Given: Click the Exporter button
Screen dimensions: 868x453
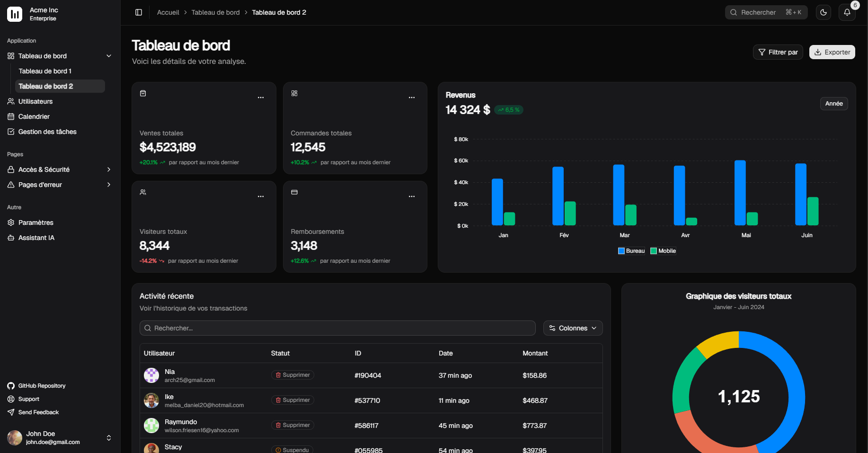Looking at the screenshot, I should point(832,52).
